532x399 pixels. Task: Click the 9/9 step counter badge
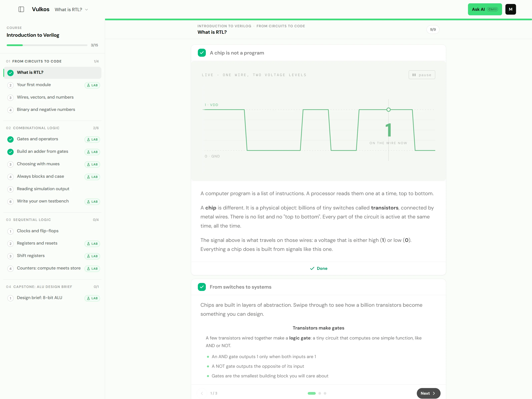point(433,30)
